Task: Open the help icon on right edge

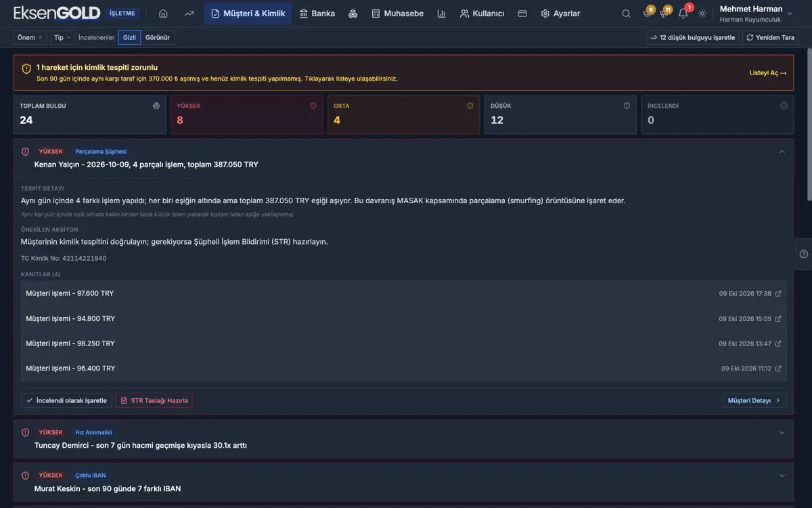Action: pyautogui.click(x=804, y=254)
